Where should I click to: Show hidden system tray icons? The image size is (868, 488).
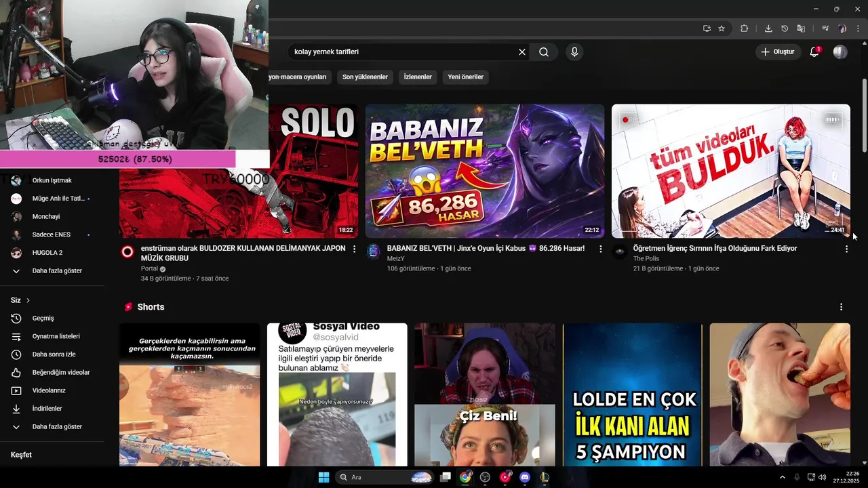click(782, 477)
